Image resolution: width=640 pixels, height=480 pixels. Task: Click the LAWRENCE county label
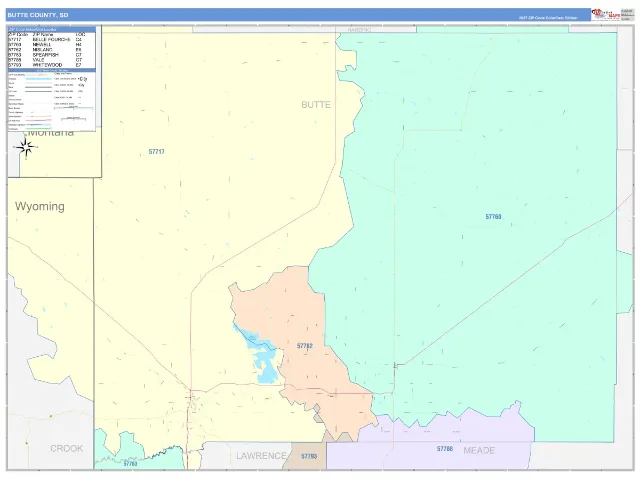261,456
